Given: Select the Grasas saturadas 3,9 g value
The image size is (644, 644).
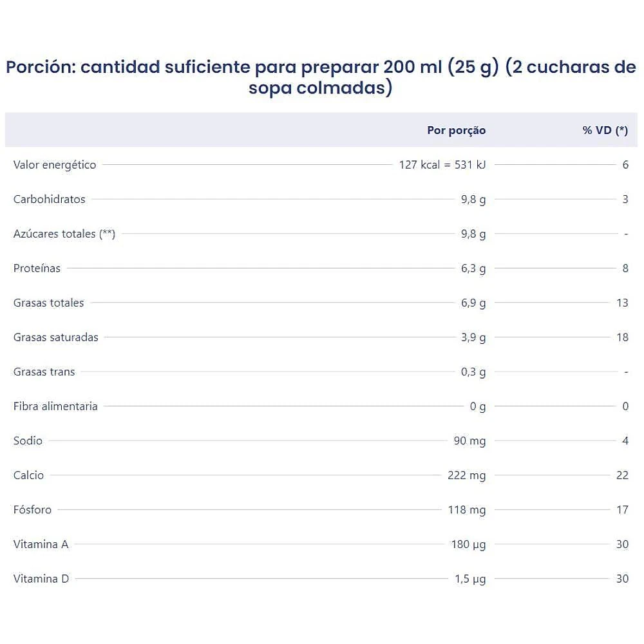Looking at the screenshot, I should tap(473, 337).
